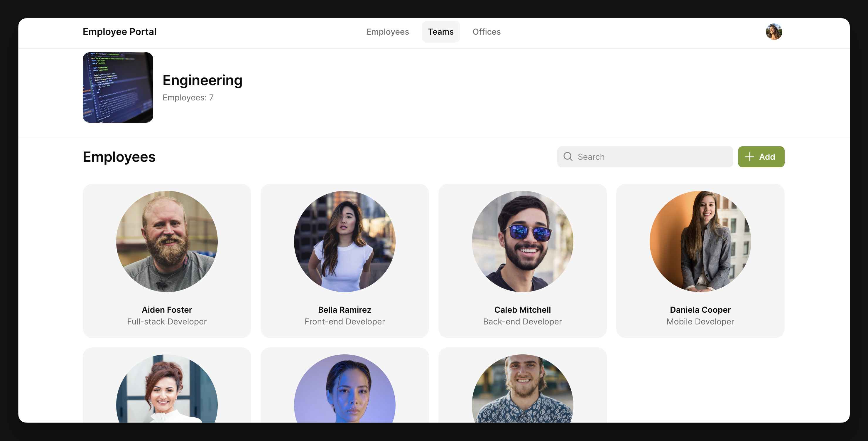The image size is (868, 441).
Task: Click the Employee Portal logo text
Action: (x=119, y=32)
